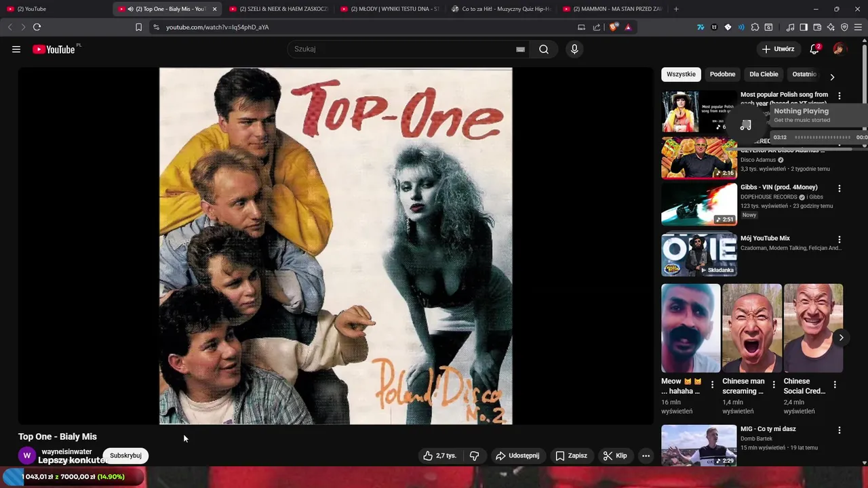Click the Utwórz create button
This screenshot has height=488, width=868.
(x=778, y=49)
